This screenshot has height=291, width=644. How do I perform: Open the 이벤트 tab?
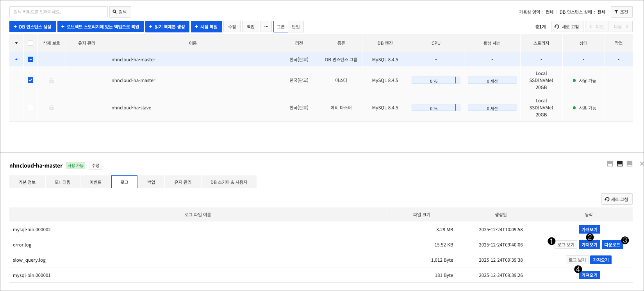point(95,182)
